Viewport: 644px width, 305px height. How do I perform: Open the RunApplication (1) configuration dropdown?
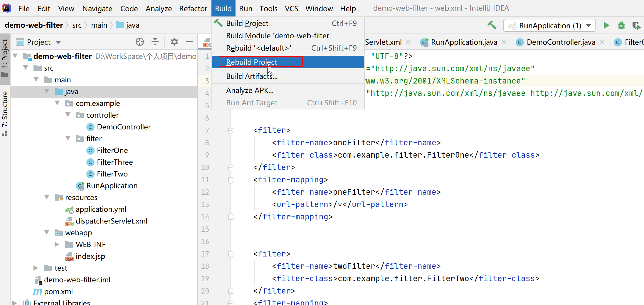tap(549, 26)
